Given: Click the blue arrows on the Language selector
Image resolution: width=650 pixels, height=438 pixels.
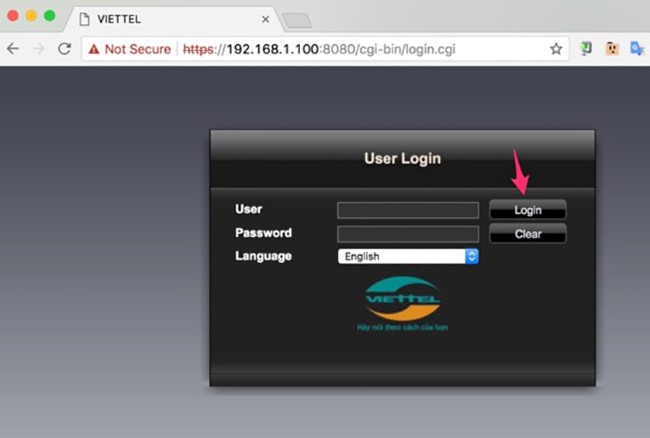Looking at the screenshot, I should pos(472,256).
